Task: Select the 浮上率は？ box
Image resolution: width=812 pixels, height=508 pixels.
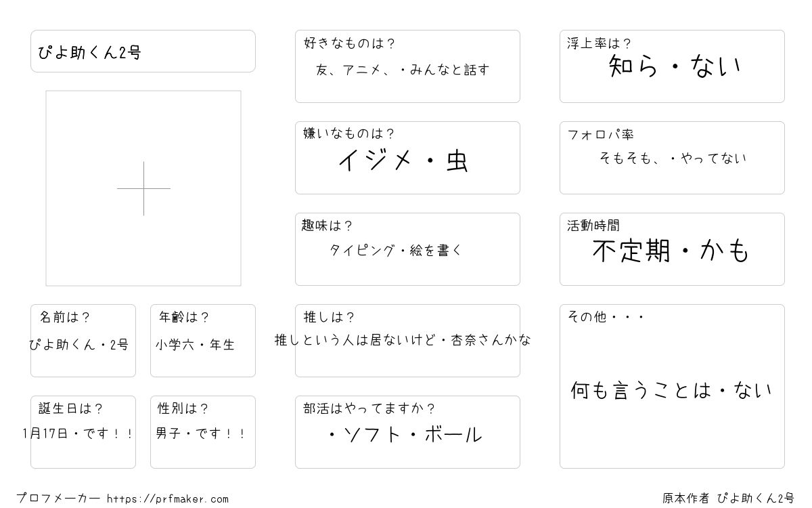Action: [672, 66]
